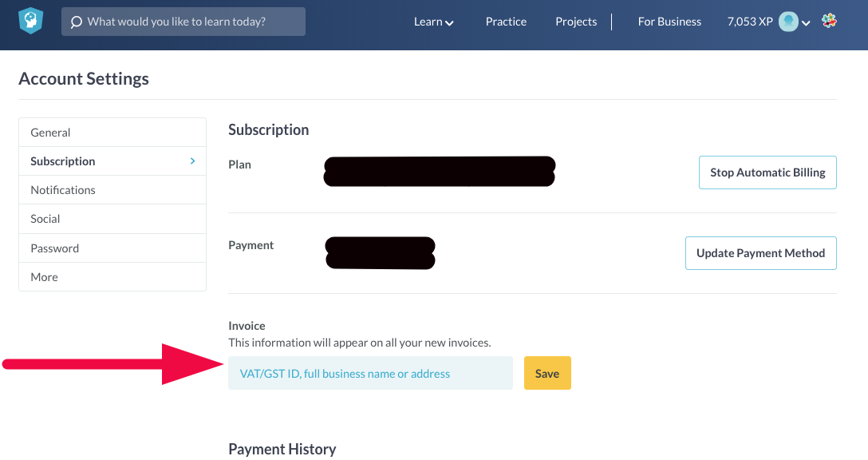This screenshot has height=460, width=868.
Task: Open the Social settings tab
Action: pos(45,219)
